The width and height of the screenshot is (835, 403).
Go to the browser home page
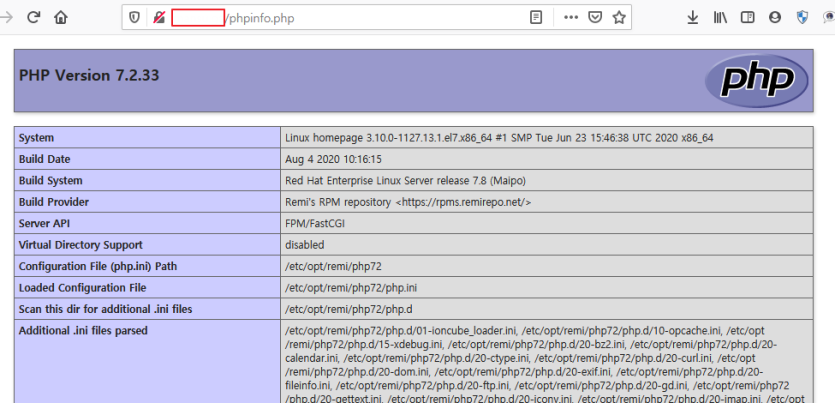pos(61,18)
